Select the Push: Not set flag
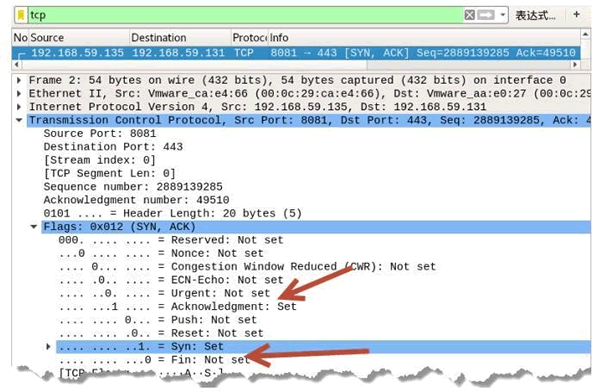The width and height of the screenshot is (600, 392). tap(158, 320)
